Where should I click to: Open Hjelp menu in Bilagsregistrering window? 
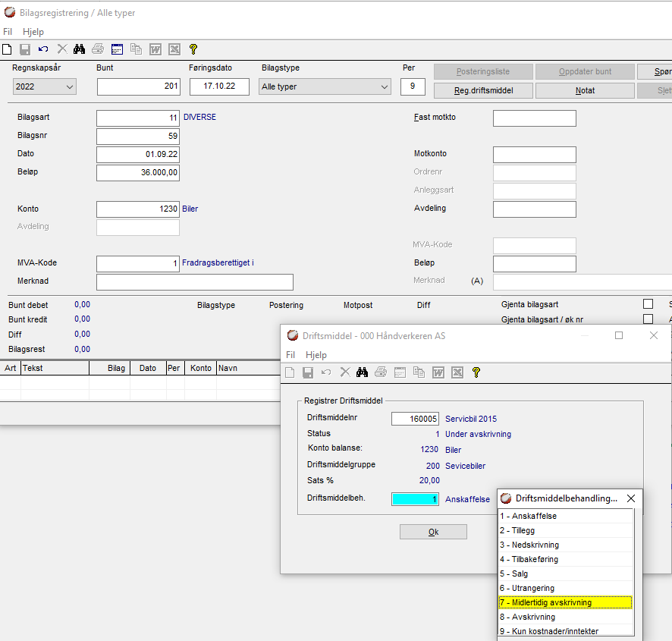tap(33, 32)
